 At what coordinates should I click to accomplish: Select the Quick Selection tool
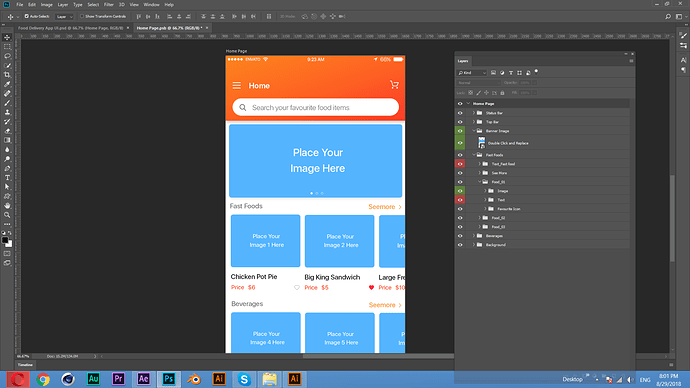pos(7,66)
